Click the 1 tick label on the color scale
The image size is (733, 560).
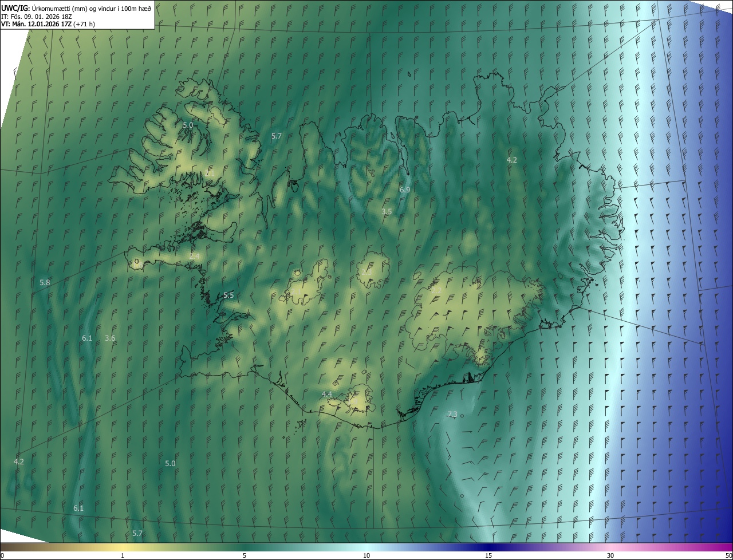[123, 555]
